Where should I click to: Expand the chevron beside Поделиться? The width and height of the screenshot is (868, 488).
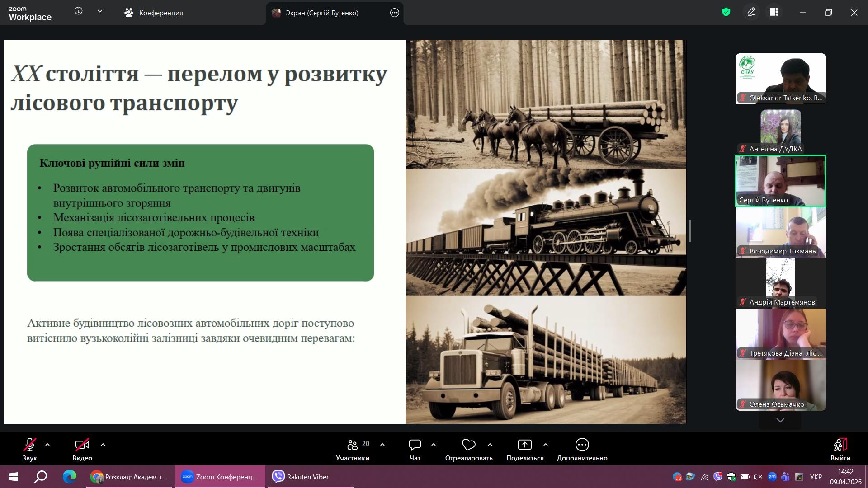click(x=546, y=445)
